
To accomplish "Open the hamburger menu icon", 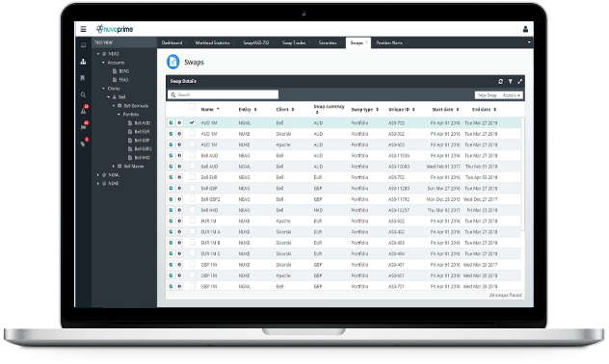I will (x=83, y=29).
